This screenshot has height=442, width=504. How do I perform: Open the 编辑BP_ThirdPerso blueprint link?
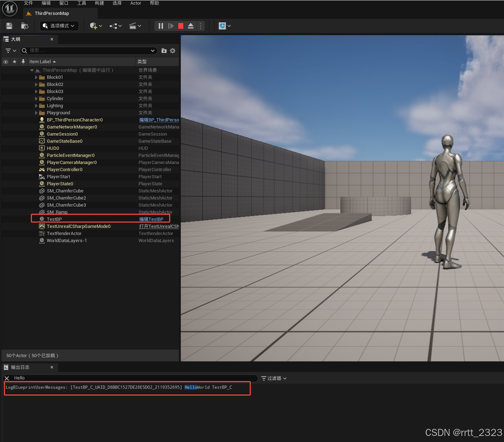(x=159, y=120)
